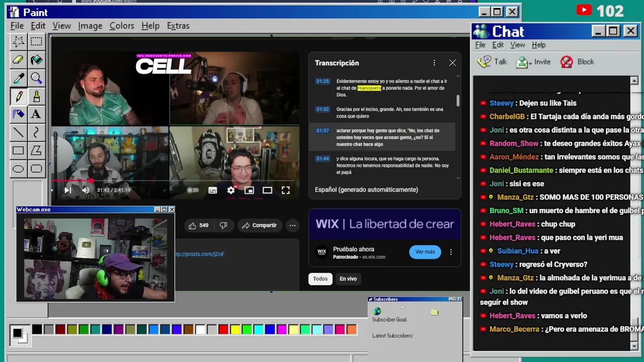644x362 pixels.
Task: Jump to transcript timestamp 31:25
Action: click(323, 81)
